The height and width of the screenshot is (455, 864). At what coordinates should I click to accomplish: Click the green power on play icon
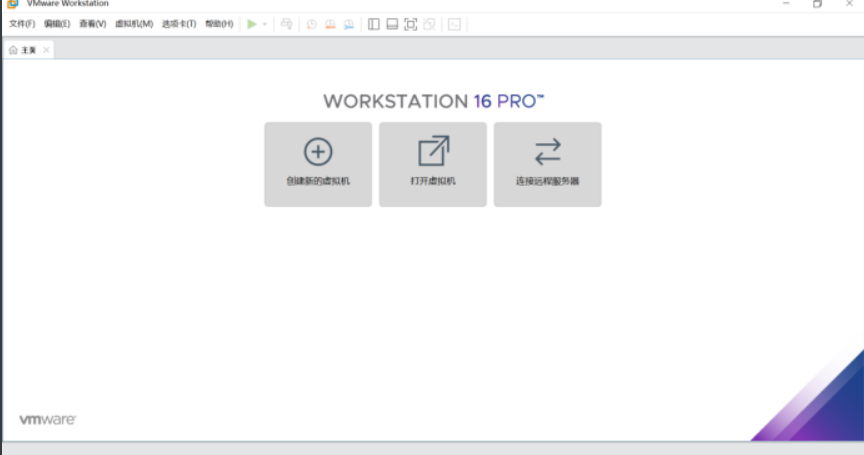tap(252, 24)
